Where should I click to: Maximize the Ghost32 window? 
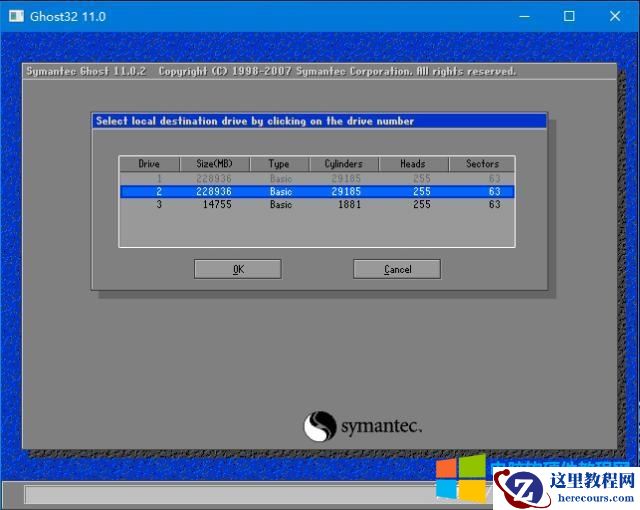(x=569, y=16)
